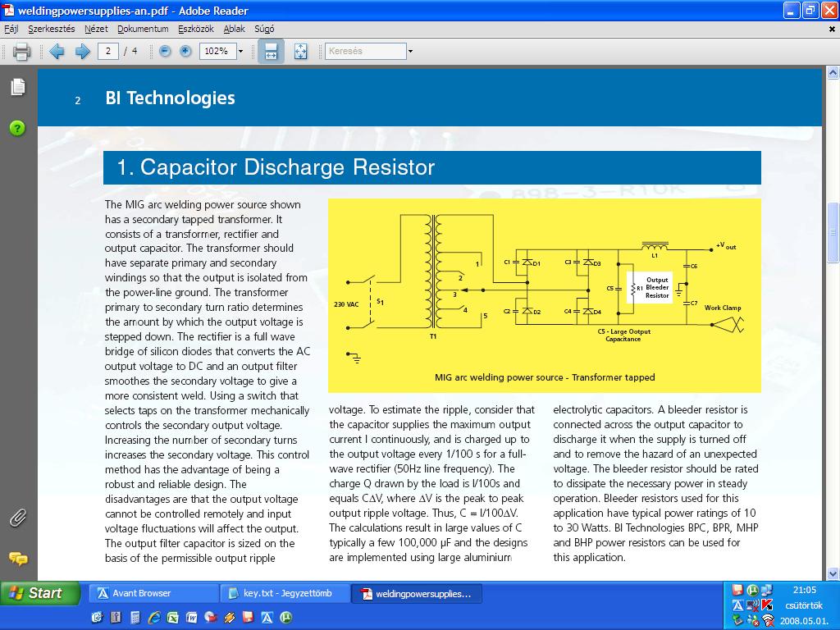Zoom in with the plus button
The height and width of the screenshot is (630, 840).
[x=185, y=51]
